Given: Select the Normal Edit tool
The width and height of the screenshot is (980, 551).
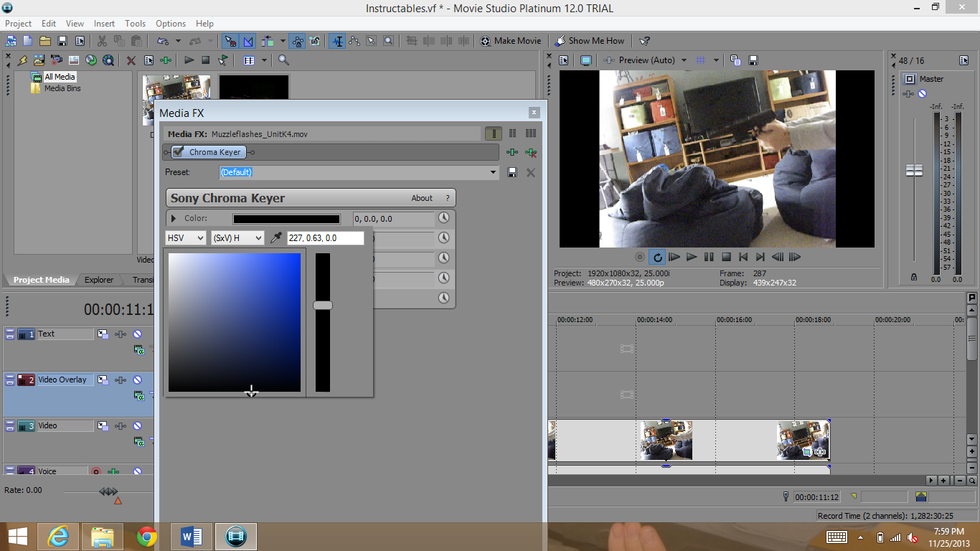Looking at the screenshot, I should tap(337, 41).
